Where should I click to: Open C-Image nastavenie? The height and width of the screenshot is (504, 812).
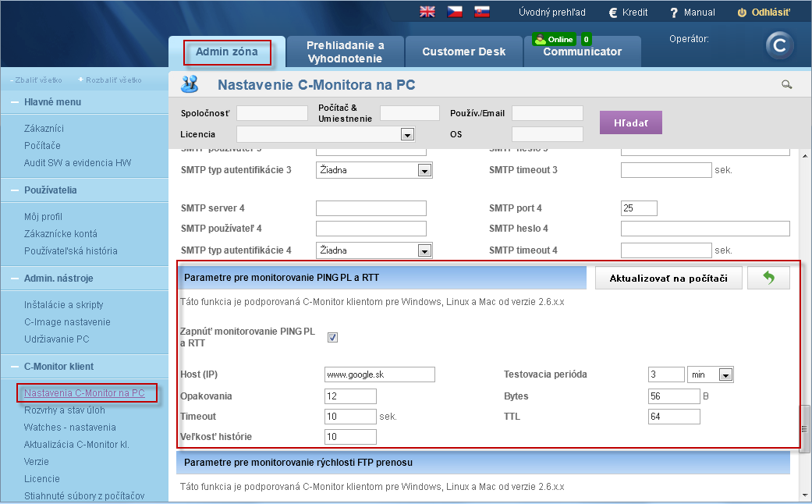[67, 321]
